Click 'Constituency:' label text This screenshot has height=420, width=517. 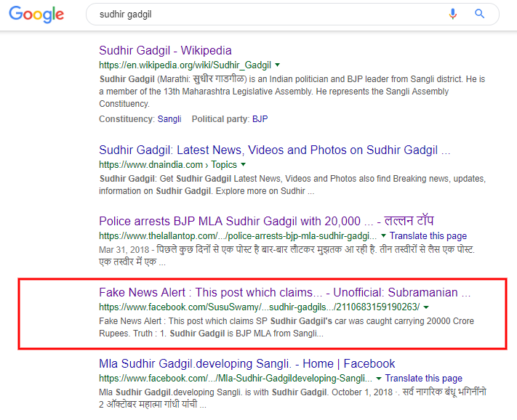(x=127, y=119)
